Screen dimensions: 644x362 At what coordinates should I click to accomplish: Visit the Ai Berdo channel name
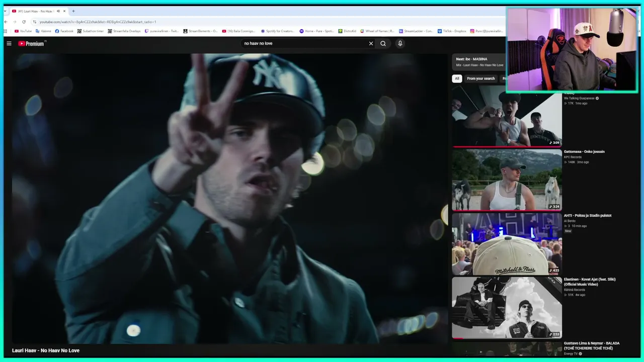point(570,221)
